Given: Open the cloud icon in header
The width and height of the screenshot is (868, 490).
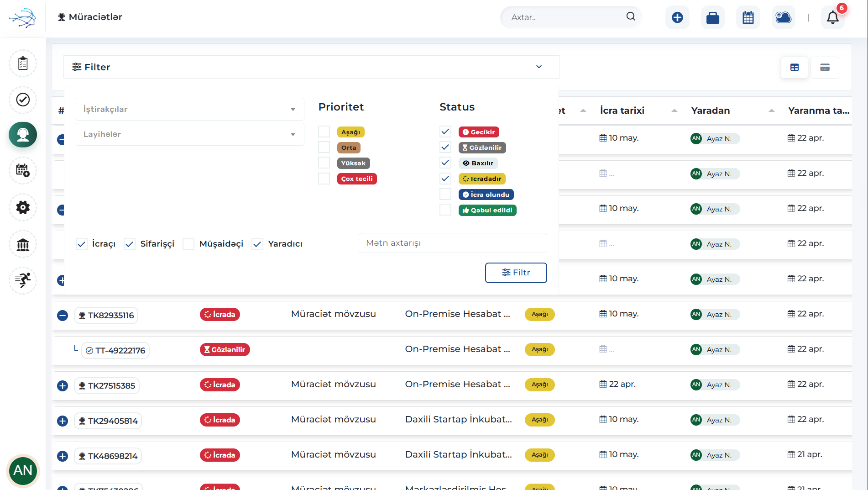Looking at the screenshot, I should [x=784, y=17].
